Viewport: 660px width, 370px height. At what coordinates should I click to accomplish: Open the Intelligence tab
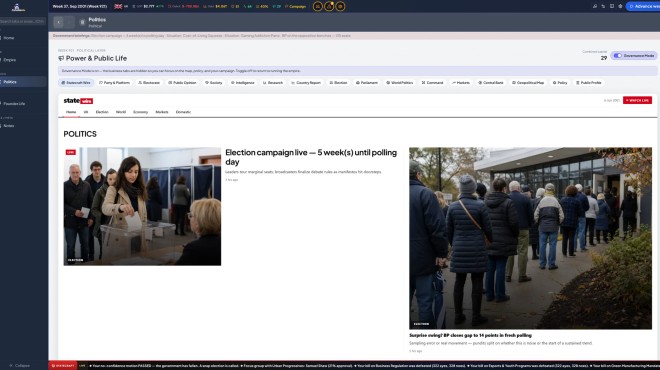point(243,83)
